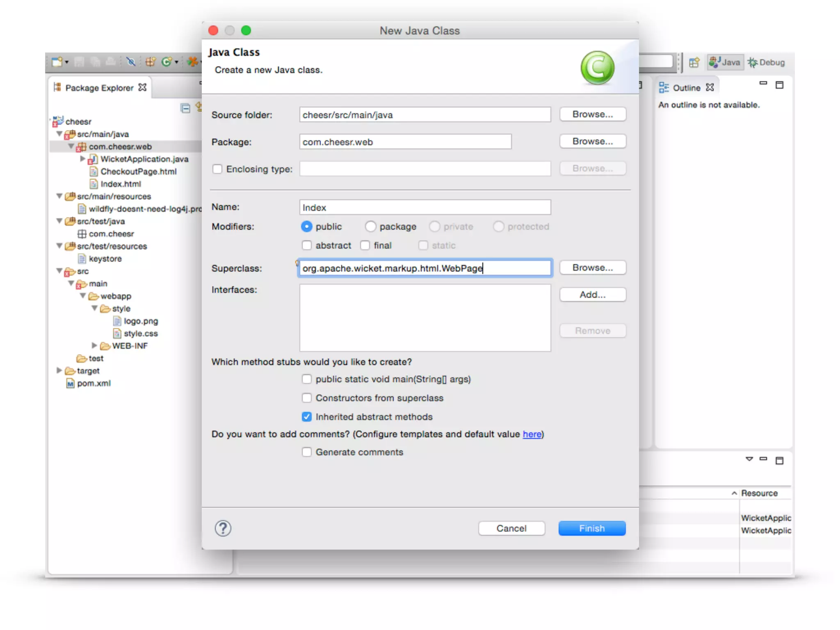840x630 pixels.
Task: Open the New wizard dropdown arrow
Action: 67,62
